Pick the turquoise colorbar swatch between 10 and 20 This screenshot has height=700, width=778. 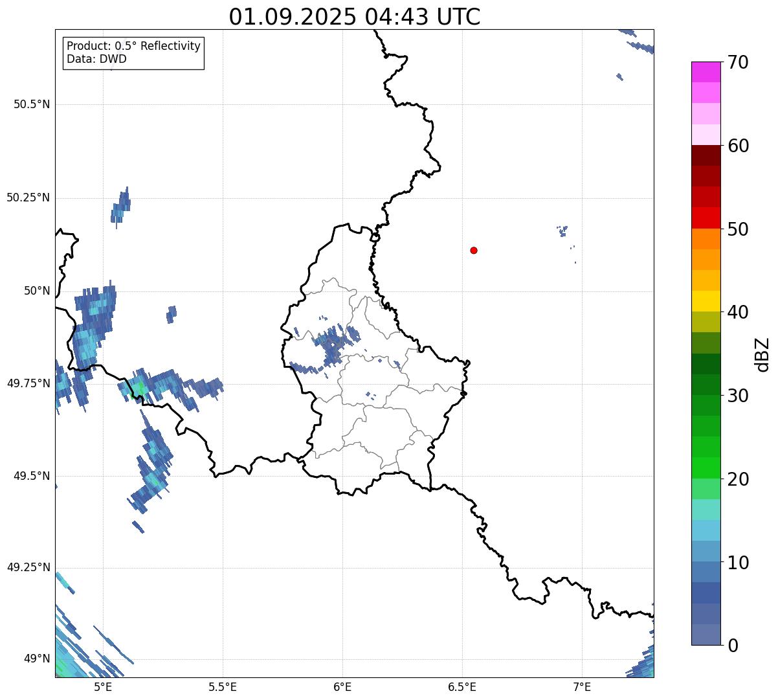(706, 510)
